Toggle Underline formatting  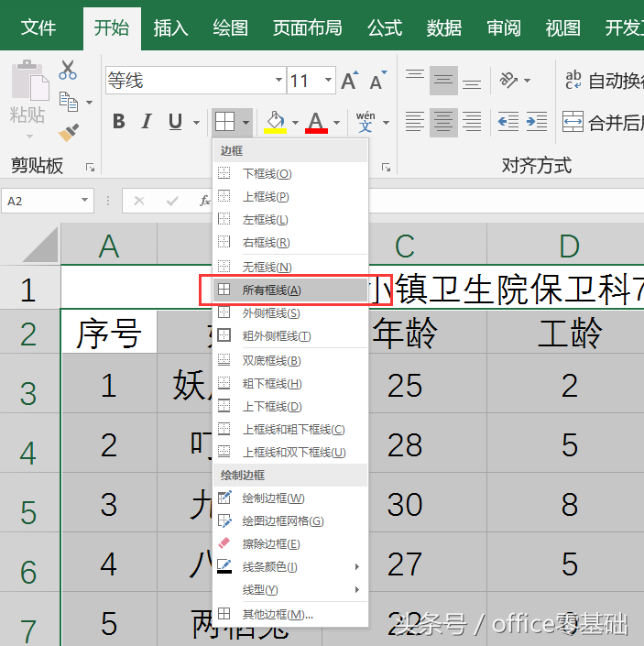[175, 122]
